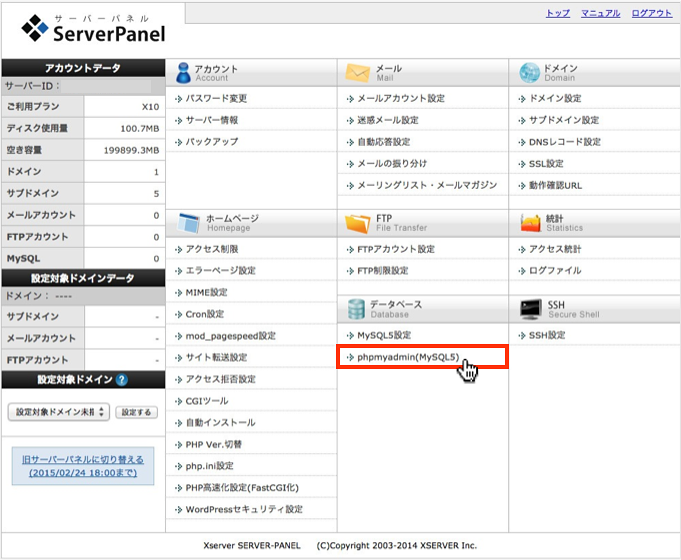Open phpmyadmin(MySQL5)

pyautogui.click(x=408, y=357)
